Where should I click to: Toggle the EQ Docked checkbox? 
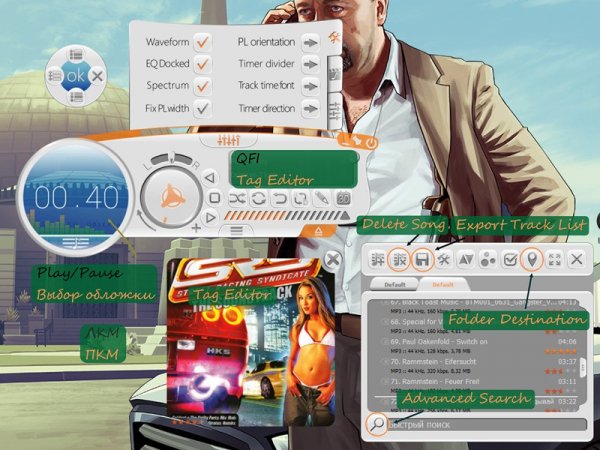tap(202, 64)
